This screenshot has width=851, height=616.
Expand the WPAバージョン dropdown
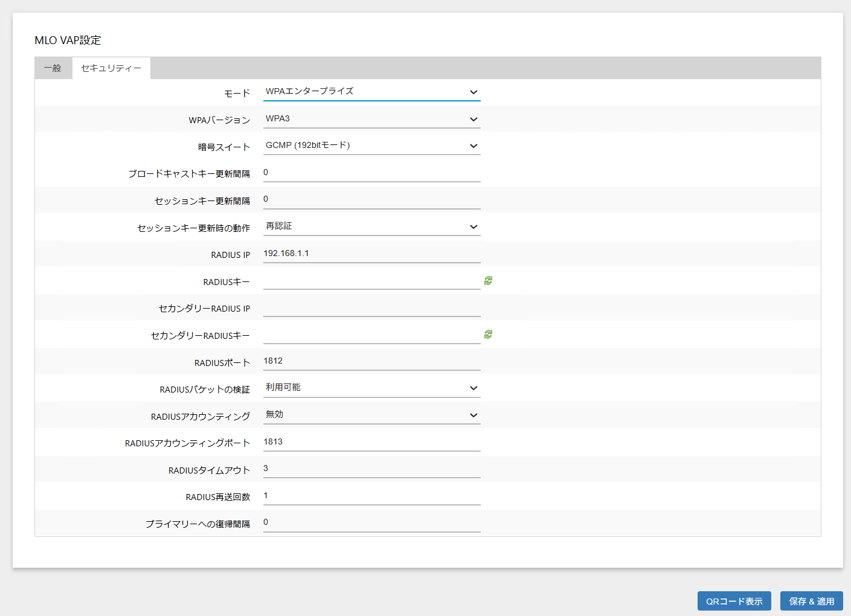pos(371,119)
